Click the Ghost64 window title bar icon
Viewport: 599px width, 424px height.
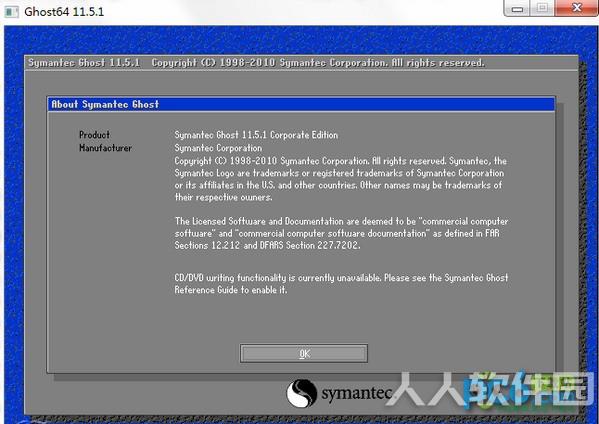click(11, 11)
